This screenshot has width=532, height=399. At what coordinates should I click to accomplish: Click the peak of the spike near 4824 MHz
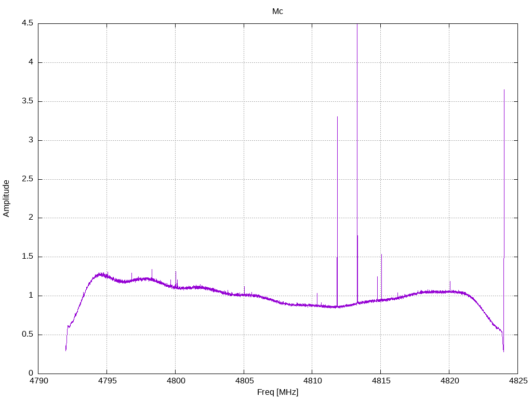(x=504, y=90)
